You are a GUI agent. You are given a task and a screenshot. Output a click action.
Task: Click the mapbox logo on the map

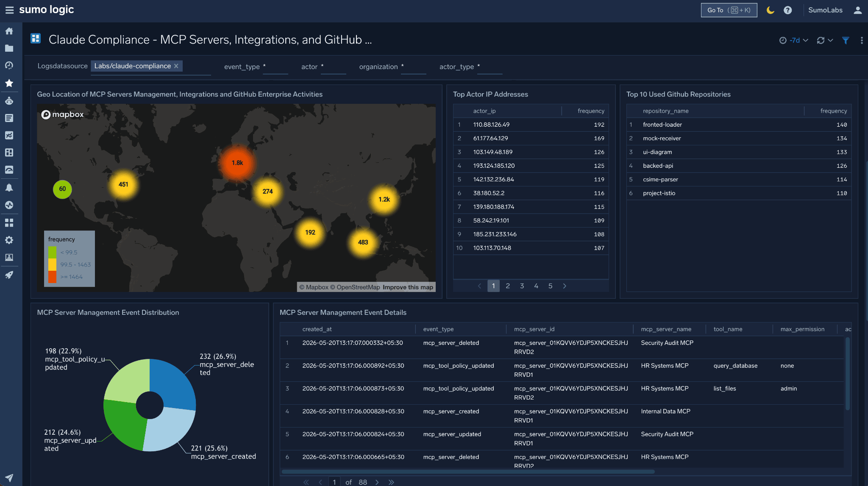(x=62, y=114)
